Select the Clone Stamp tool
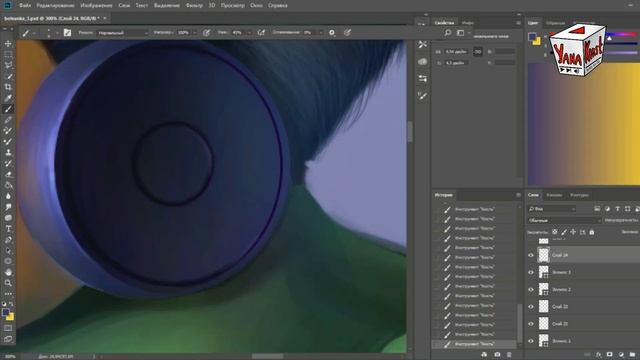The width and height of the screenshot is (640, 360). [8, 152]
